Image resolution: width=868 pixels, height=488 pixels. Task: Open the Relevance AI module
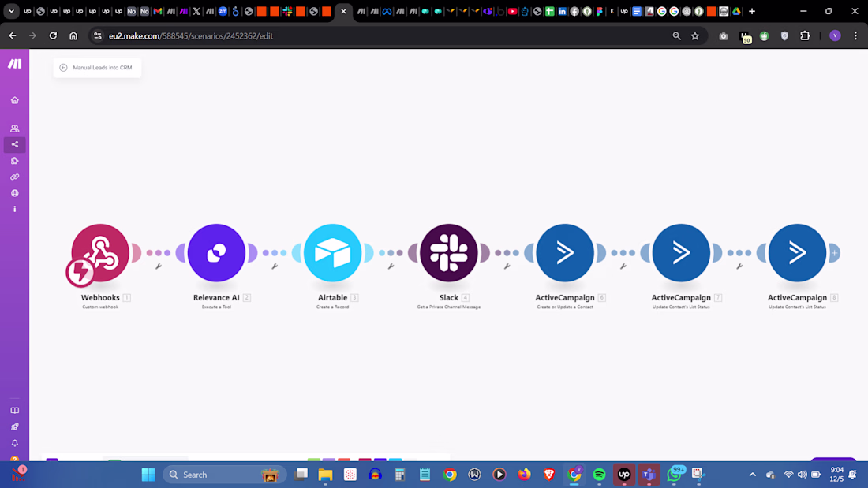point(216,253)
